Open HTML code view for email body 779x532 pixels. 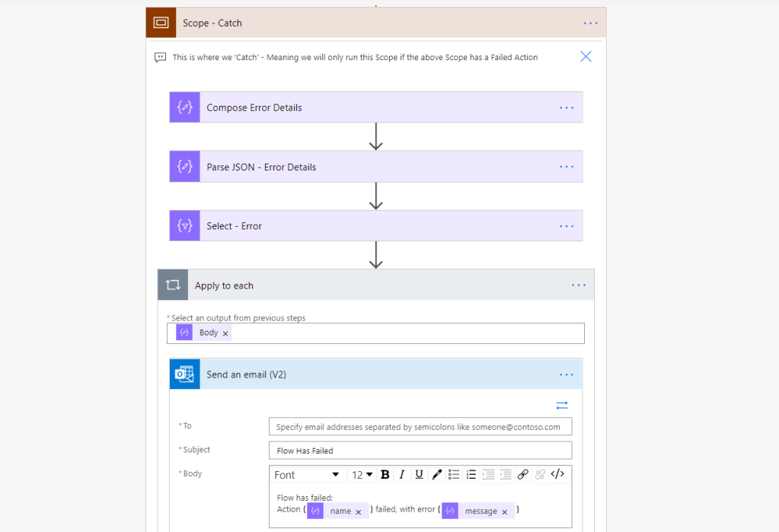557,474
